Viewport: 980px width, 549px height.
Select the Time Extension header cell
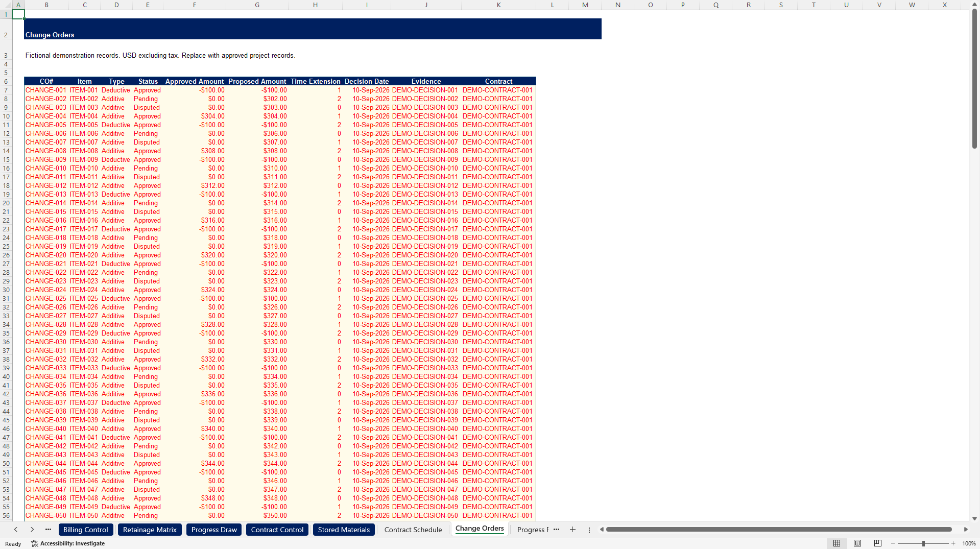click(x=315, y=81)
